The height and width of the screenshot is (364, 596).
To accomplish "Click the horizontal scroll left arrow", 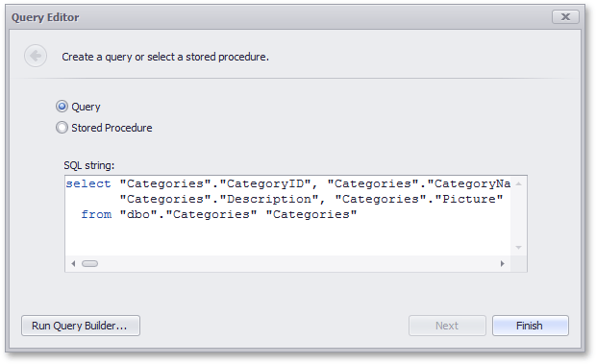I will tap(73, 263).
